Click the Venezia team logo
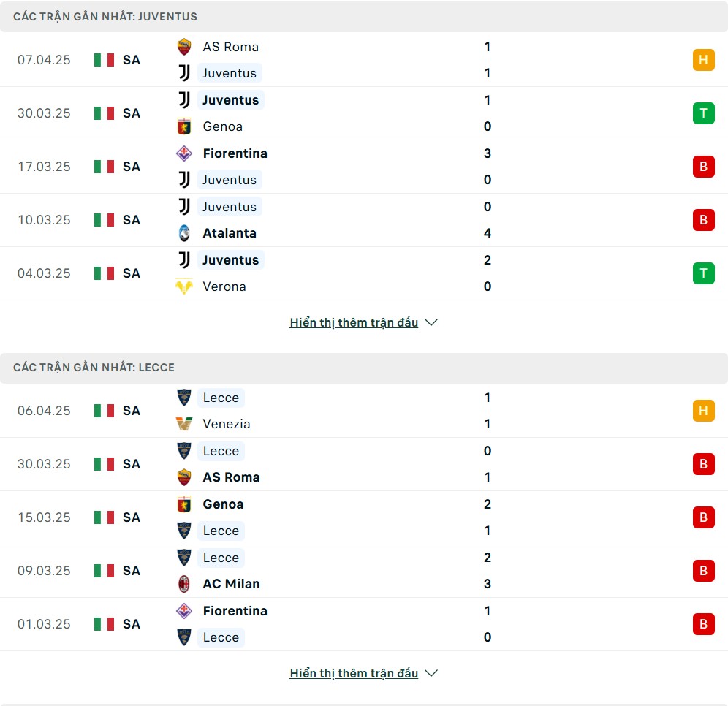Viewport: 728px width, 706px height. coord(184,424)
